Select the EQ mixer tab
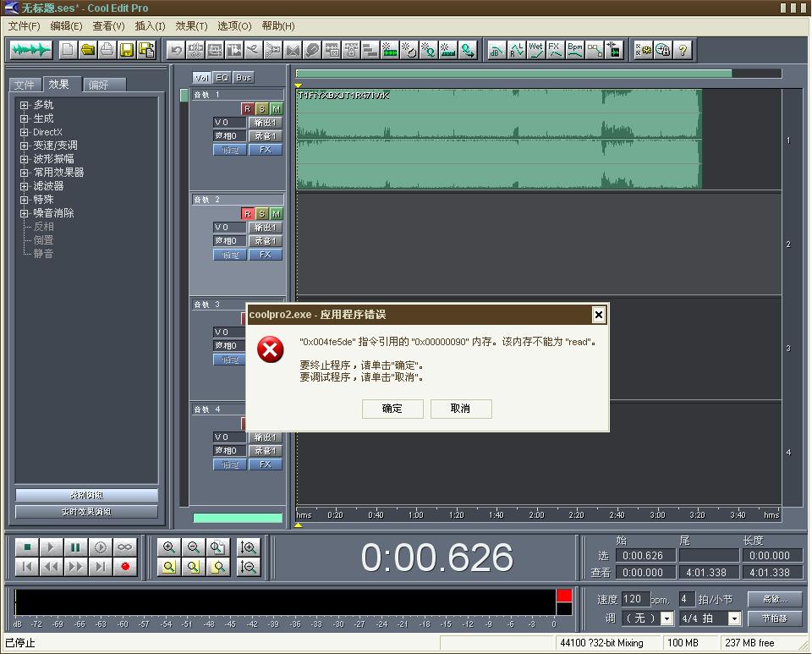 point(222,78)
